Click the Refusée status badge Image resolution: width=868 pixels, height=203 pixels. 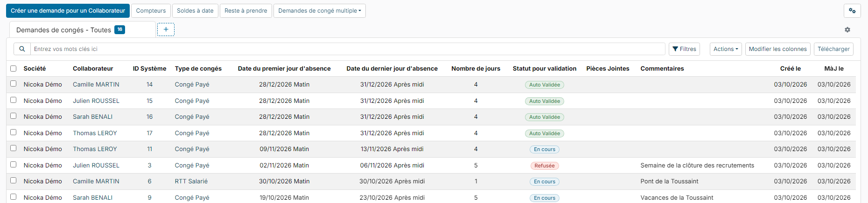click(x=545, y=166)
